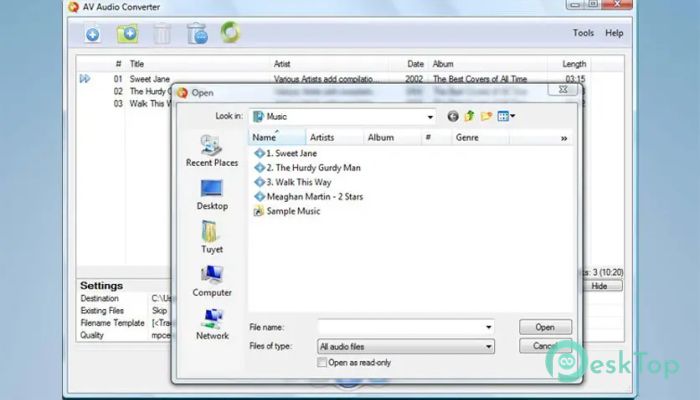The width and height of the screenshot is (700, 400).
Task: Click the Filename Template setting row
Action: pyautogui.click(x=124, y=323)
